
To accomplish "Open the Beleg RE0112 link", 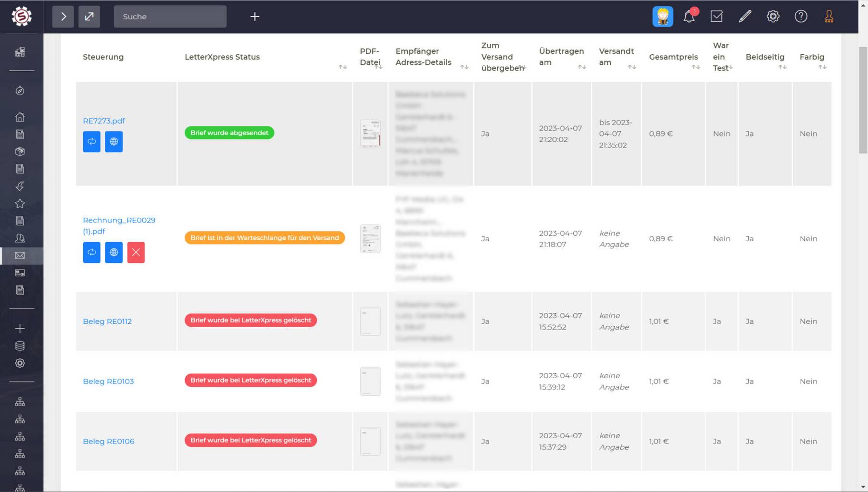I will pyautogui.click(x=107, y=321).
